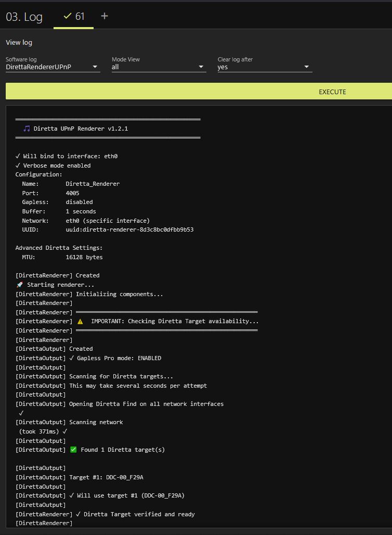This screenshot has width=392, height=535.
Task: Open the Software log dropdown DirettaRendererUPnP
Action: (x=53, y=67)
